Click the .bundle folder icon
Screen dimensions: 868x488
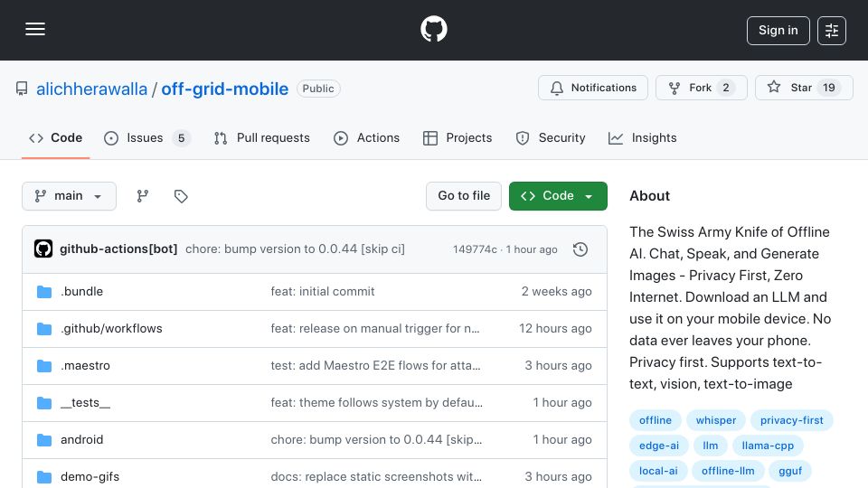44,292
